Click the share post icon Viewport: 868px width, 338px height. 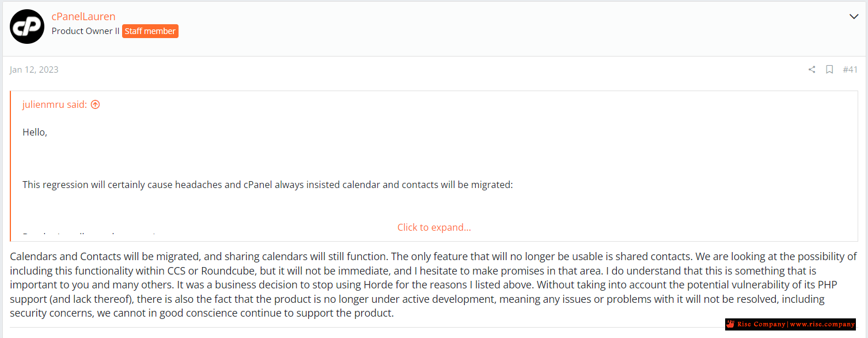click(x=812, y=70)
